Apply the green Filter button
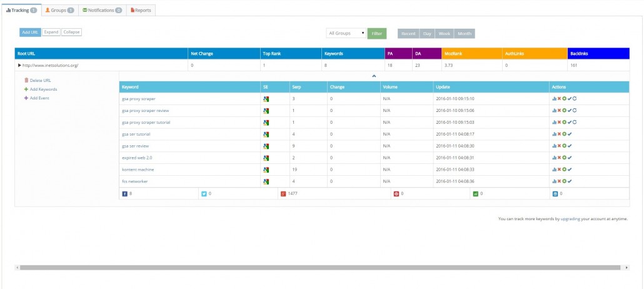The width and height of the screenshot is (644, 289). coord(377,33)
